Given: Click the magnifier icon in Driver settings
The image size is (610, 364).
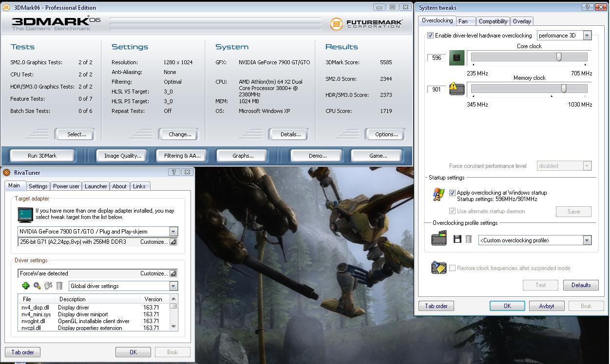Looking at the screenshot, I should pos(37,286).
